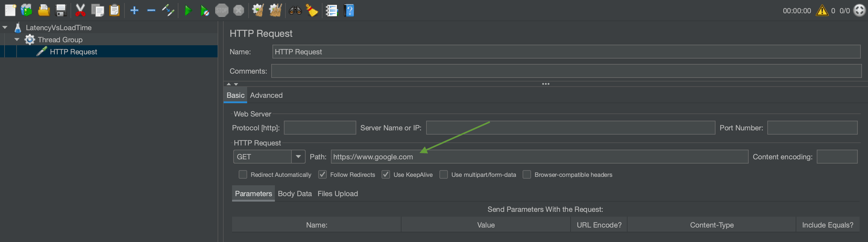868x242 pixels.
Task: Open the Templates icon in toolbar
Action: pos(26,11)
